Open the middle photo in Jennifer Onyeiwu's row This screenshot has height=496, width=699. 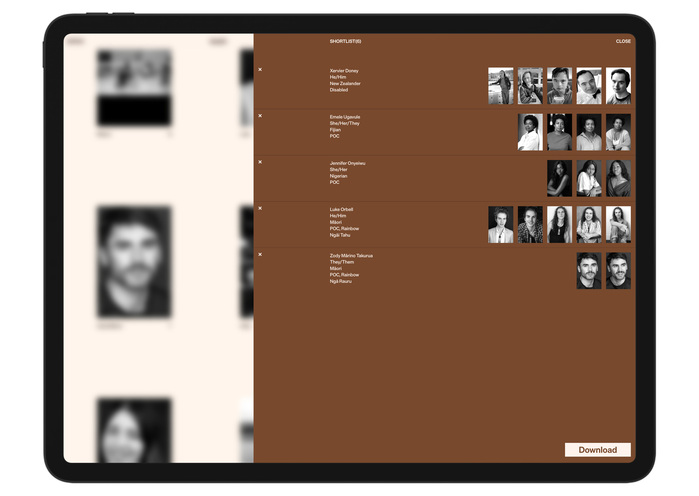[589, 178]
